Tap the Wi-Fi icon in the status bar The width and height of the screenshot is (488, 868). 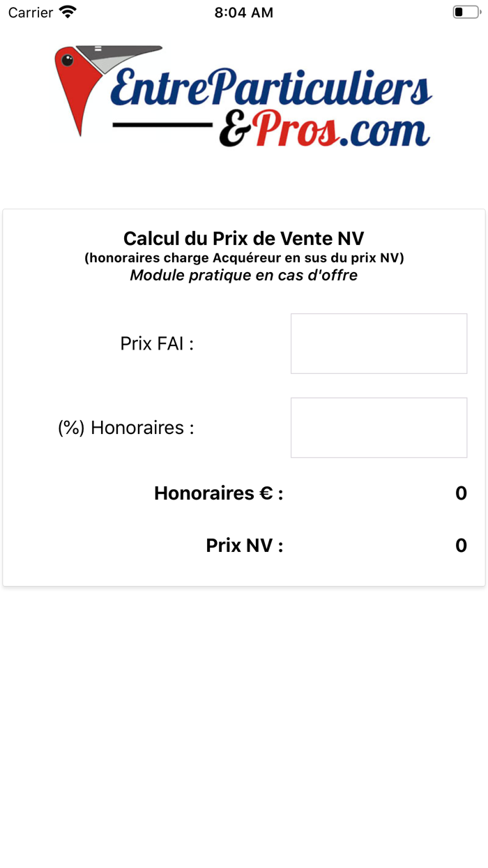pyautogui.click(x=66, y=11)
